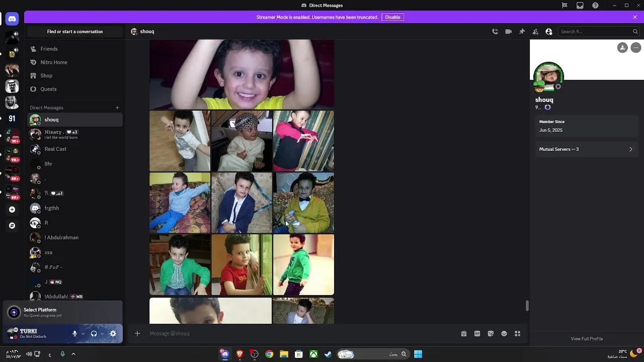
Task: Open pinned messages icon
Action: (x=522, y=32)
